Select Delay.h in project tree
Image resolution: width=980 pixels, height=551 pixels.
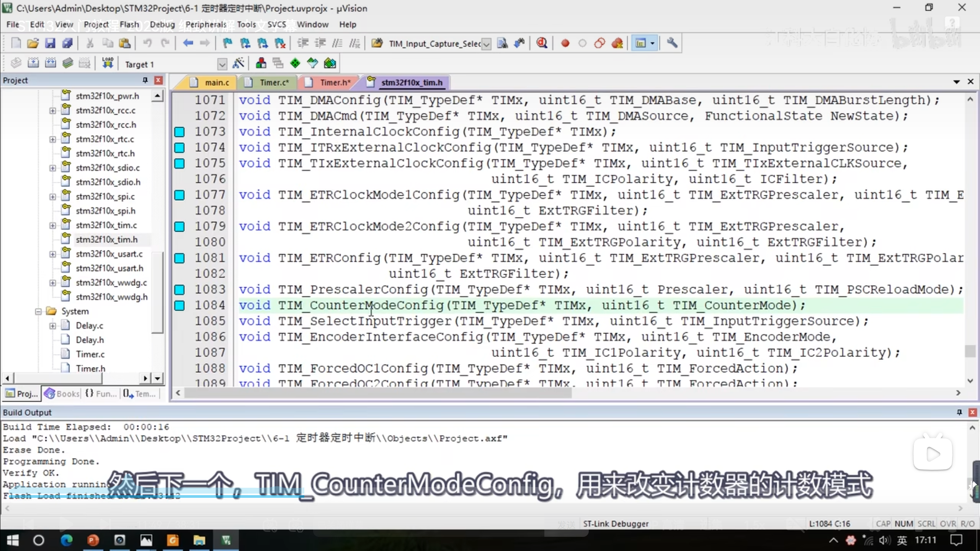click(x=90, y=340)
